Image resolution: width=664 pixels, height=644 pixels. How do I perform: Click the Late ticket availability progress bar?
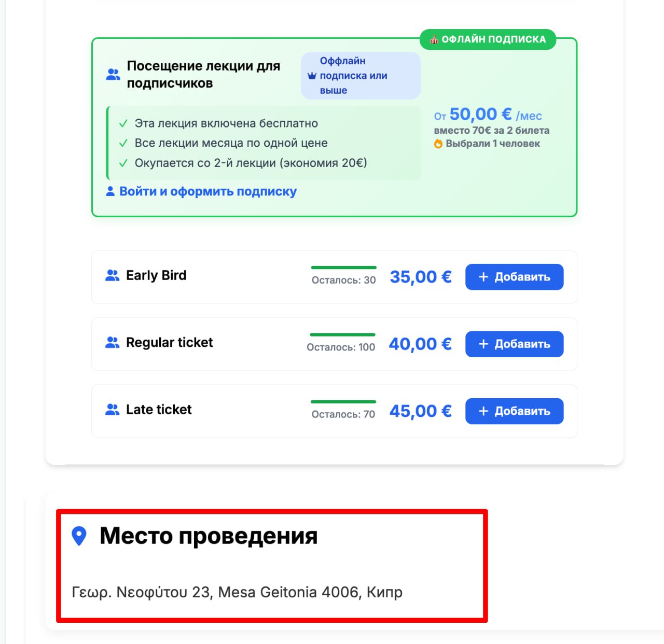point(343,402)
